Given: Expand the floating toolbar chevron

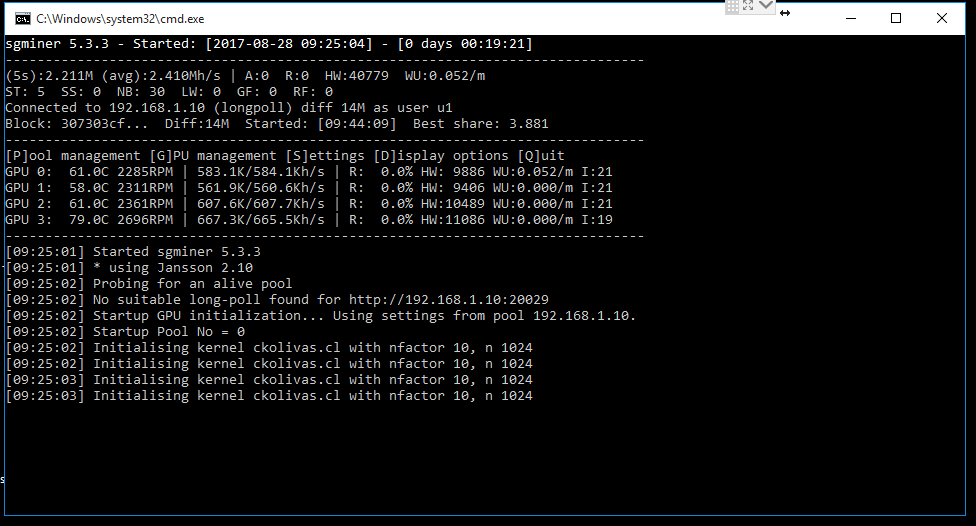Looking at the screenshot, I should coord(766,6).
